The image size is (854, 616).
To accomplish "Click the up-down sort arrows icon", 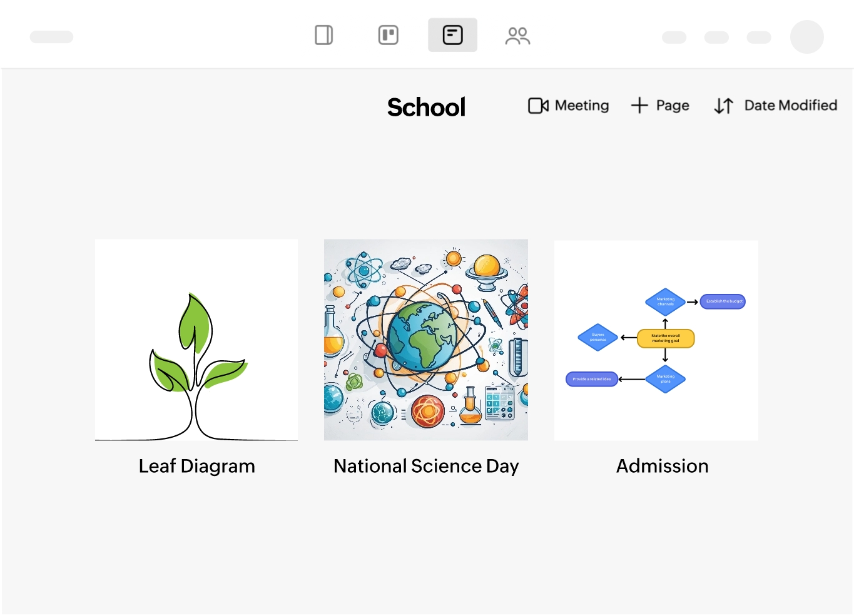I will (723, 106).
